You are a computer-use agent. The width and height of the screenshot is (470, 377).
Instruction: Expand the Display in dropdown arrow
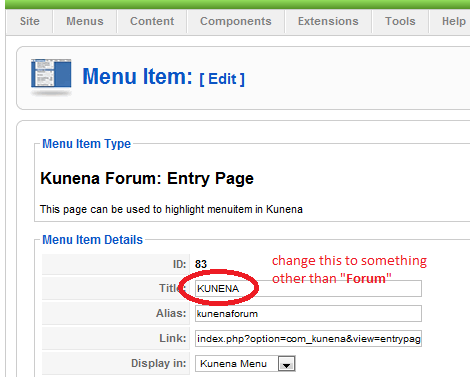[x=286, y=364]
